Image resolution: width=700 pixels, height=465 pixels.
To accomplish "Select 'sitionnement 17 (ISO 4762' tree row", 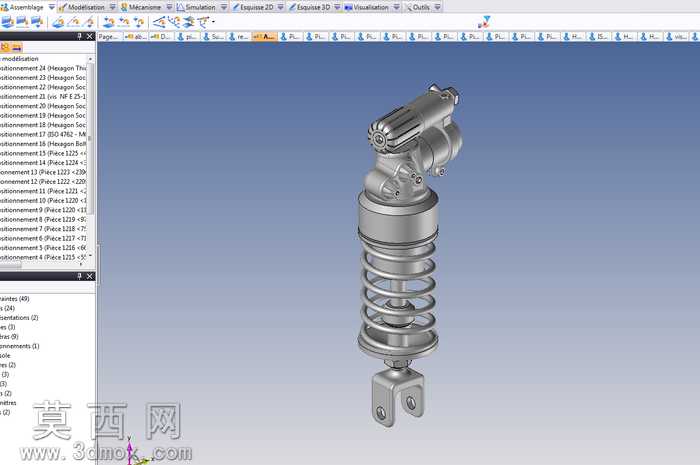I will point(43,134).
